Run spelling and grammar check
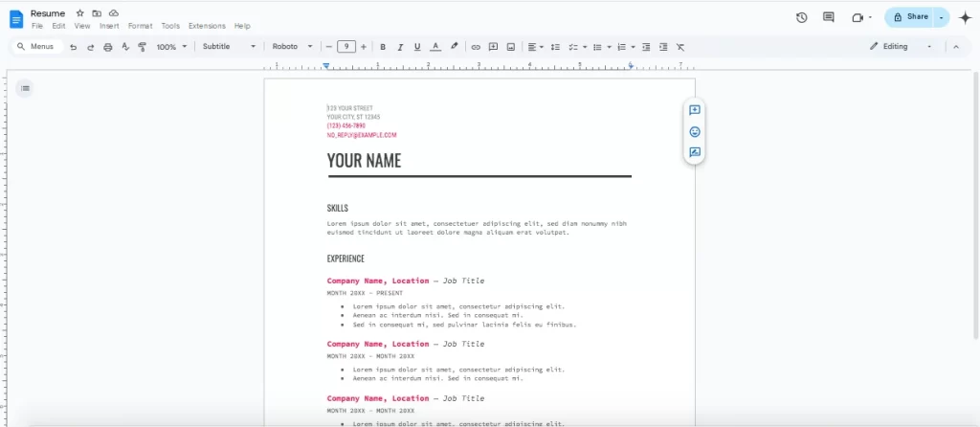This screenshot has width=980, height=427. pyautogui.click(x=125, y=47)
